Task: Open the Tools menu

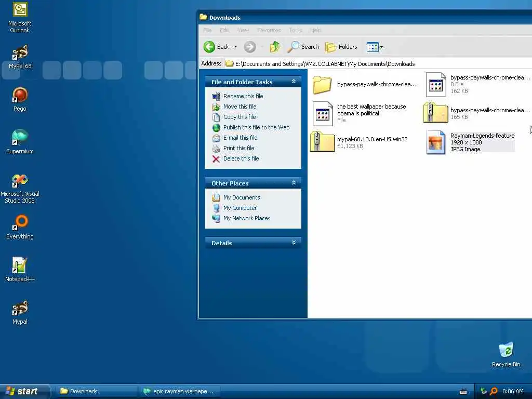Action: point(296,30)
